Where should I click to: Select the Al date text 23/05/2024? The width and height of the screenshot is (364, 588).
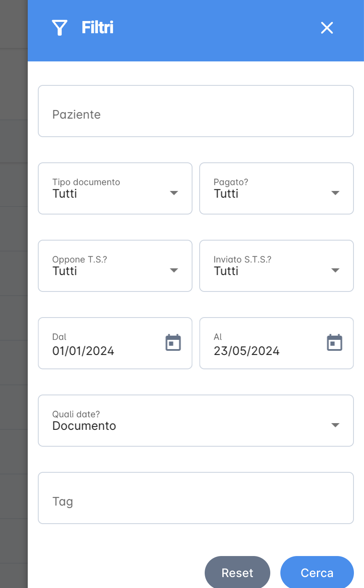tap(246, 351)
